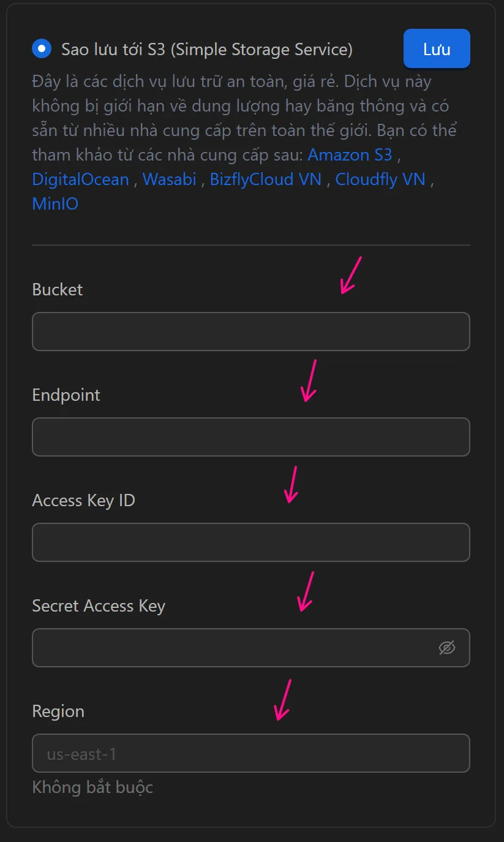This screenshot has width=504, height=842.
Task: Visit the Wasabi provider link
Action: [169, 180]
